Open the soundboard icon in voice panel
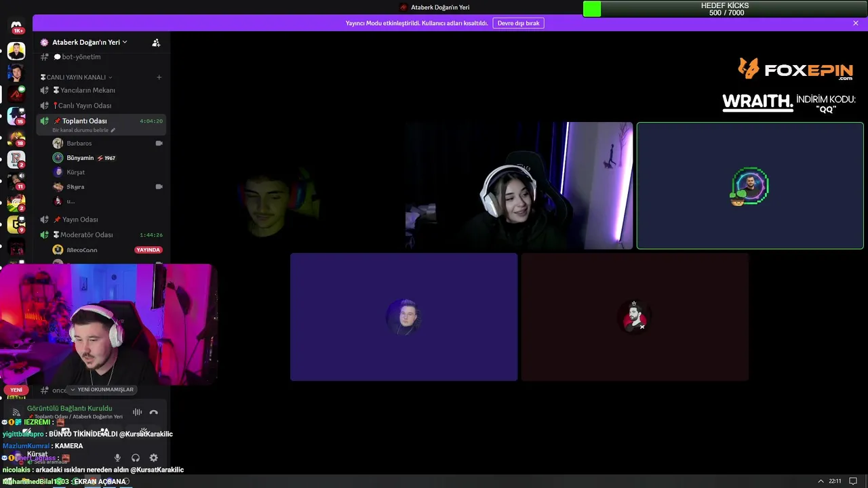 click(144, 431)
